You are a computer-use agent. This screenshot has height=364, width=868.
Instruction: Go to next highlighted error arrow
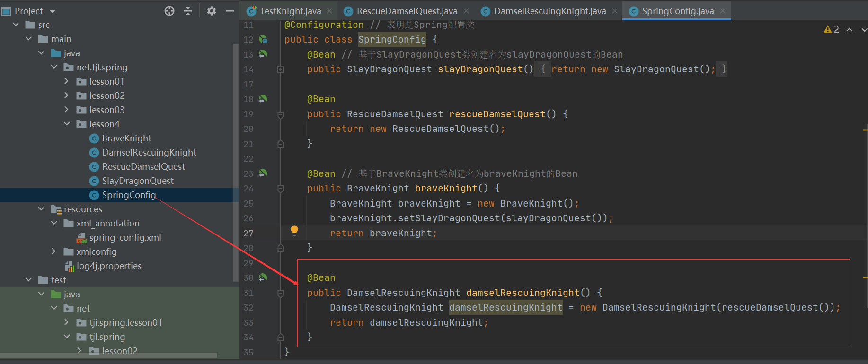click(864, 29)
